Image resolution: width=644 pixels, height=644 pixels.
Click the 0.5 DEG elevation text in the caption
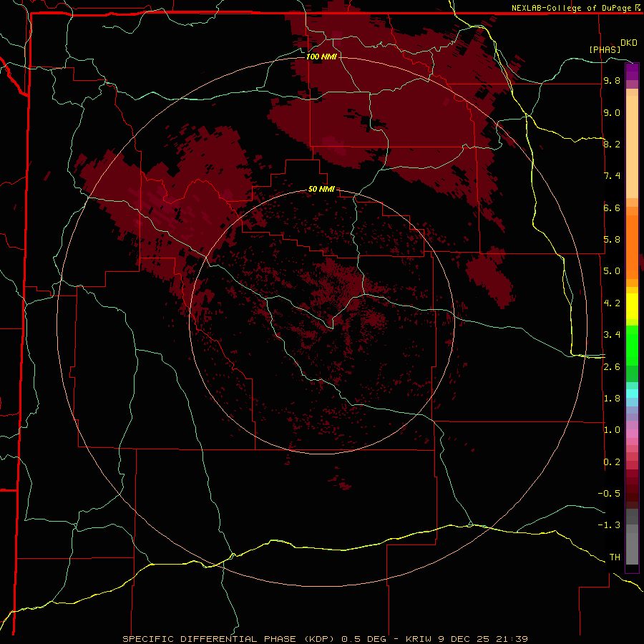pyautogui.click(x=364, y=639)
